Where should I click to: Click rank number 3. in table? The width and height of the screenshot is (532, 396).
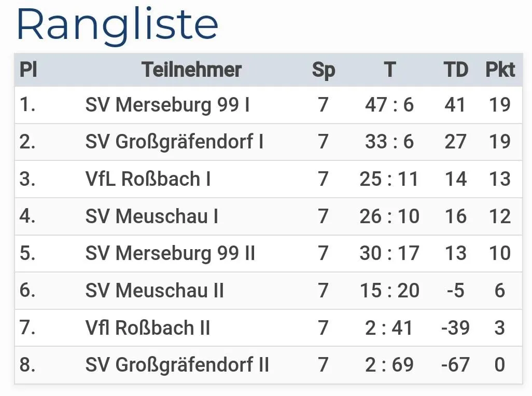[x=27, y=179]
